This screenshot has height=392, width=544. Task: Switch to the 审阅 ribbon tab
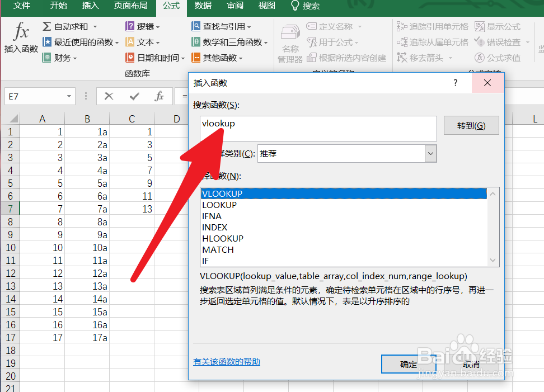(235, 7)
